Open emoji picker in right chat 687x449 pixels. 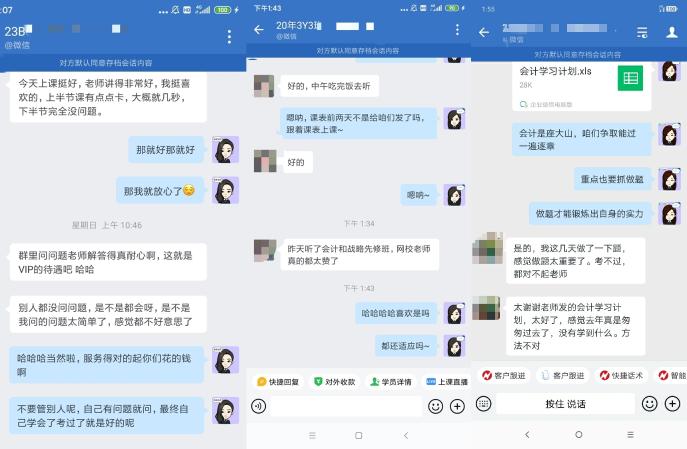pyautogui.click(x=649, y=403)
